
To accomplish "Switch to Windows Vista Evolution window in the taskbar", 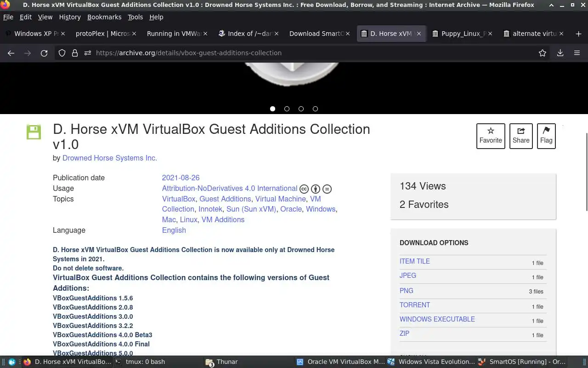I will coord(431,362).
